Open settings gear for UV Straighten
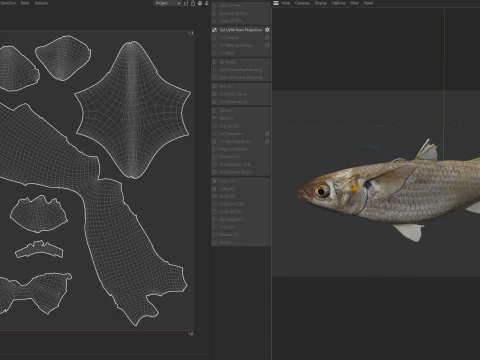The height and width of the screenshot is (360, 480). (x=267, y=134)
